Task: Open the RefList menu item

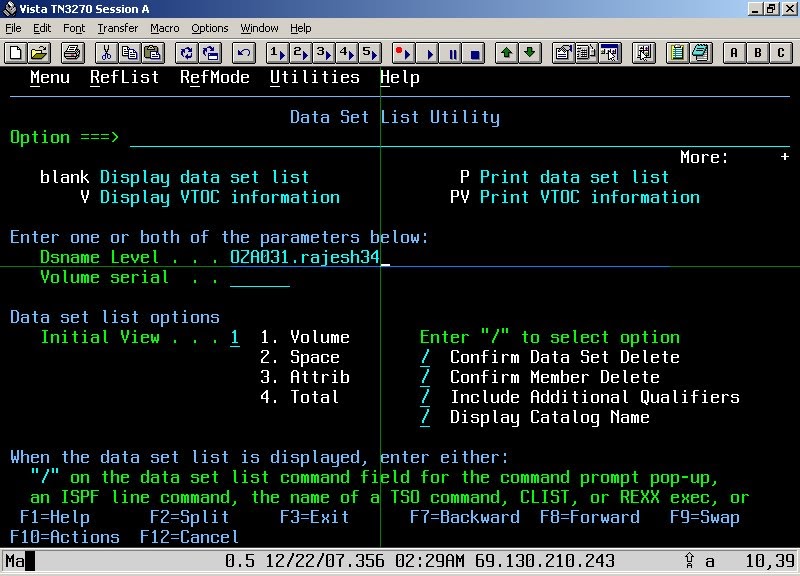Action: (124, 77)
